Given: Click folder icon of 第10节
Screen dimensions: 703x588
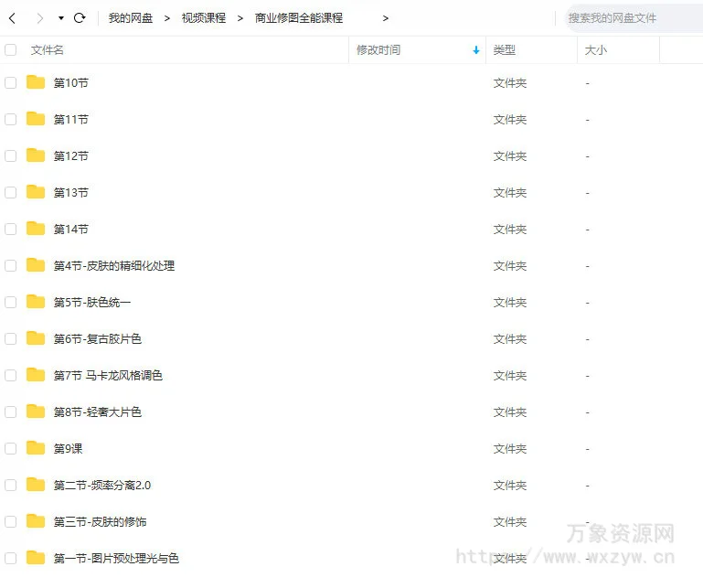Looking at the screenshot, I should [x=36, y=82].
